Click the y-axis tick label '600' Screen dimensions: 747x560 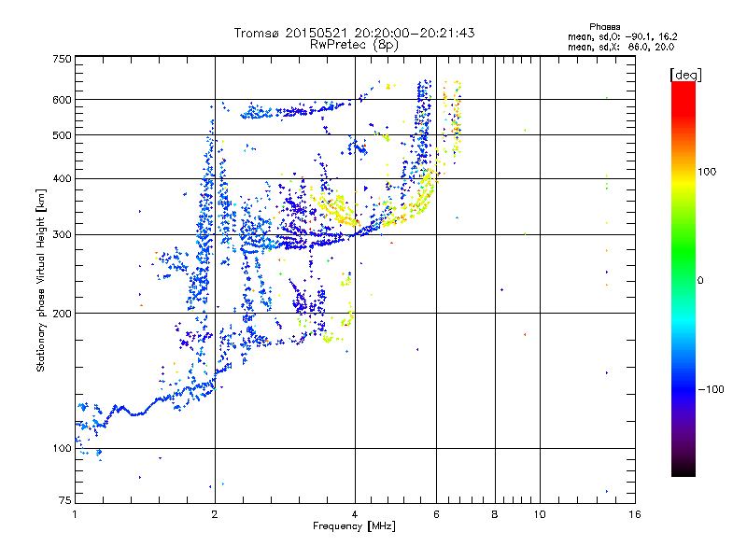(x=62, y=100)
